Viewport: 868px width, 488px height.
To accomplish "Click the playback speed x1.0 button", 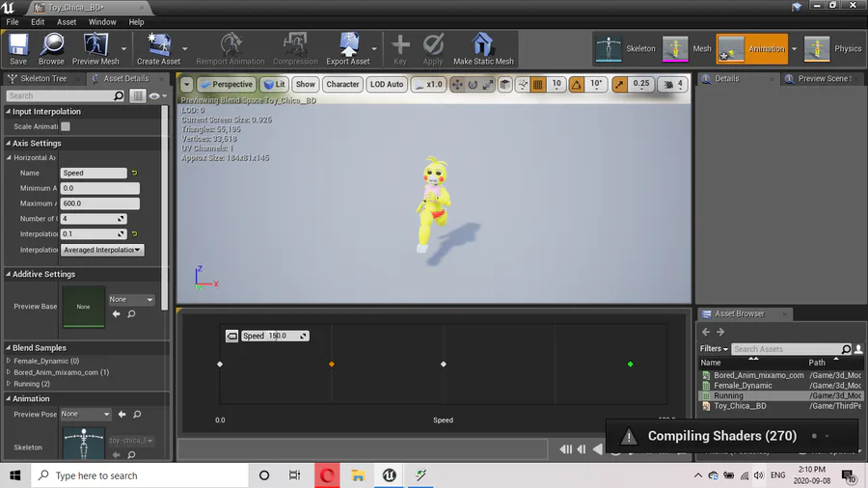I will 428,84.
